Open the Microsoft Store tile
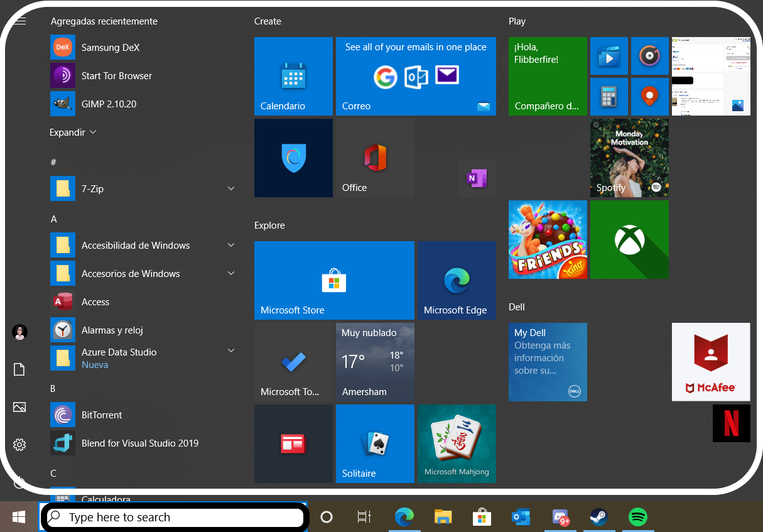 (x=334, y=280)
